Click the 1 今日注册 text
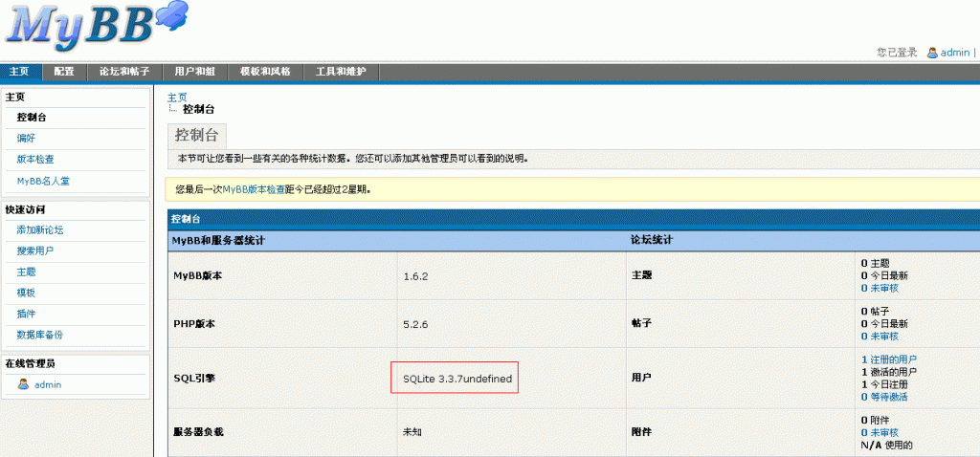The image size is (980, 457). tap(883, 384)
